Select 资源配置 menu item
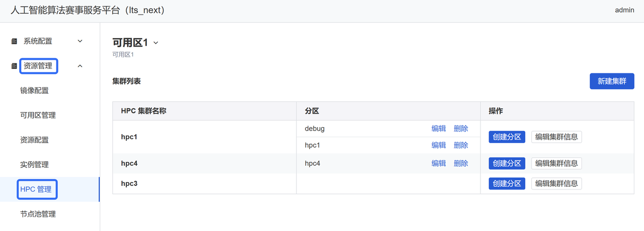This screenshot has height=231, width=644. point(34,140)
